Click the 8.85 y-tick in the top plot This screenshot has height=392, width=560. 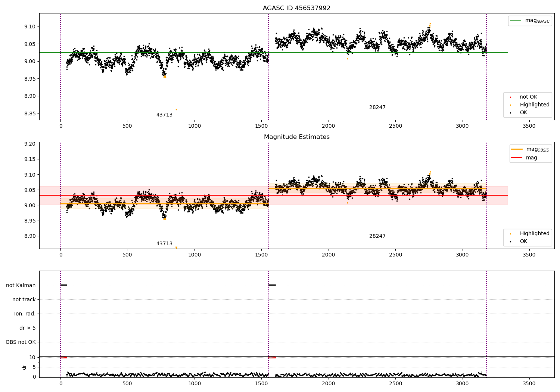(x=30, y=114)
